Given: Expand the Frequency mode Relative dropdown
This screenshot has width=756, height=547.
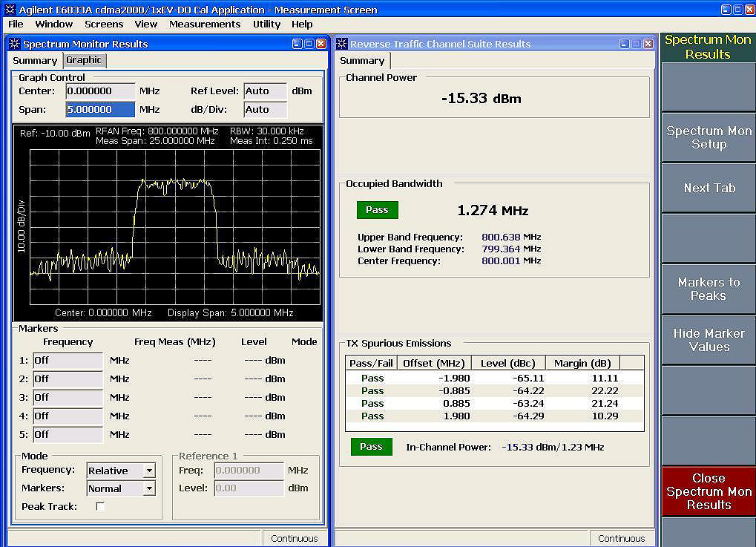Looking at the screenshot, I should click(x=149, y=471).
